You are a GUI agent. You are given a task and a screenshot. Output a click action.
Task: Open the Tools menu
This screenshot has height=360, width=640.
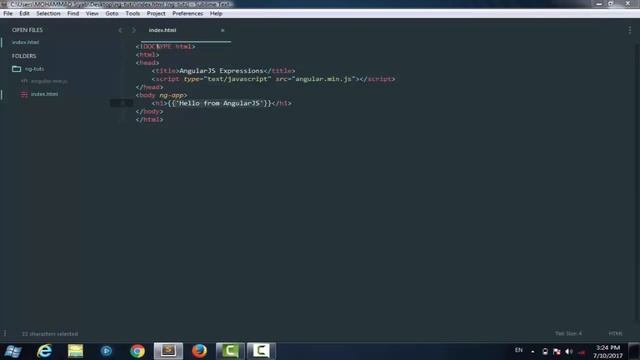coord(133,13)
